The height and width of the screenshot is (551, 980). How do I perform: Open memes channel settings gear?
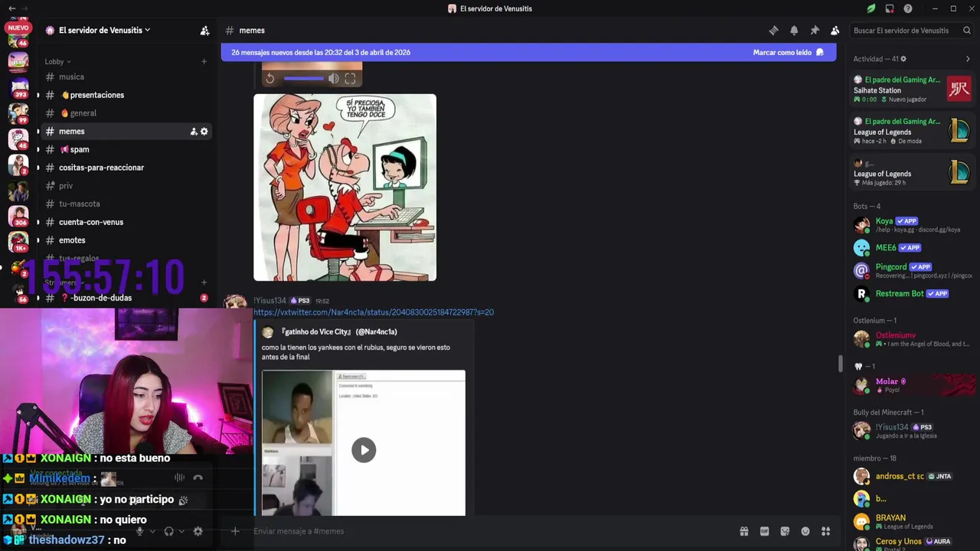tap(204, 132)
